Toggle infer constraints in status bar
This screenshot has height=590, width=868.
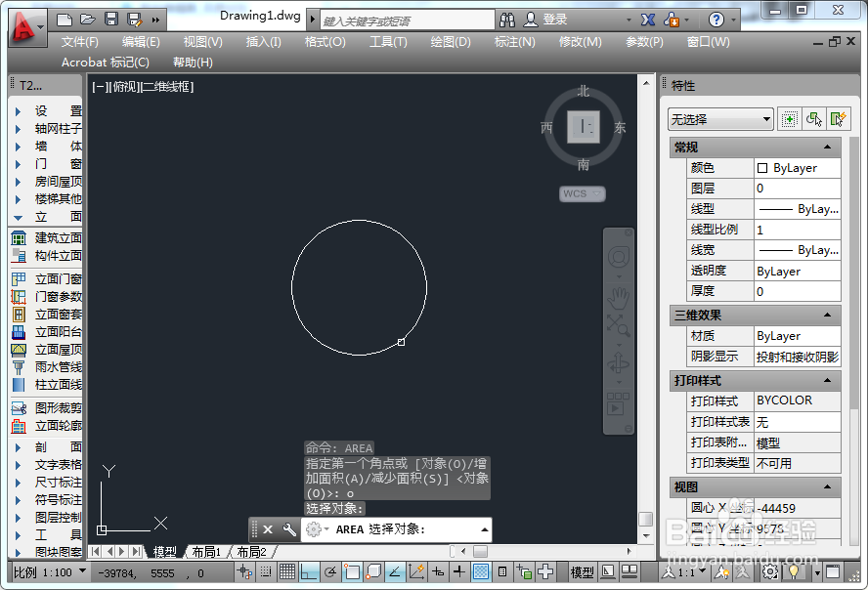click(x=244, y=571)
